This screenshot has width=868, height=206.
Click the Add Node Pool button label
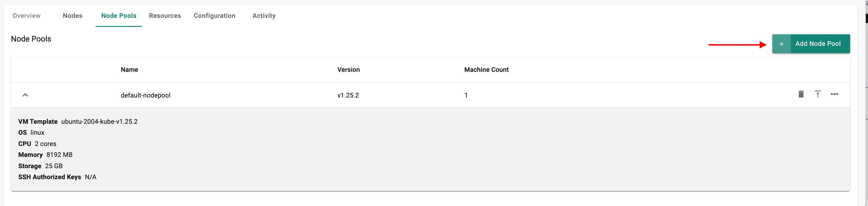(x=818, y=44)
